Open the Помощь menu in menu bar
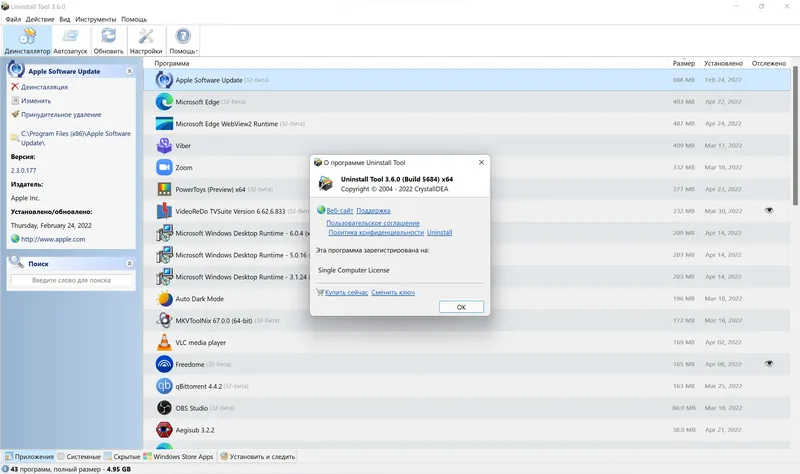 click(134, 19)
